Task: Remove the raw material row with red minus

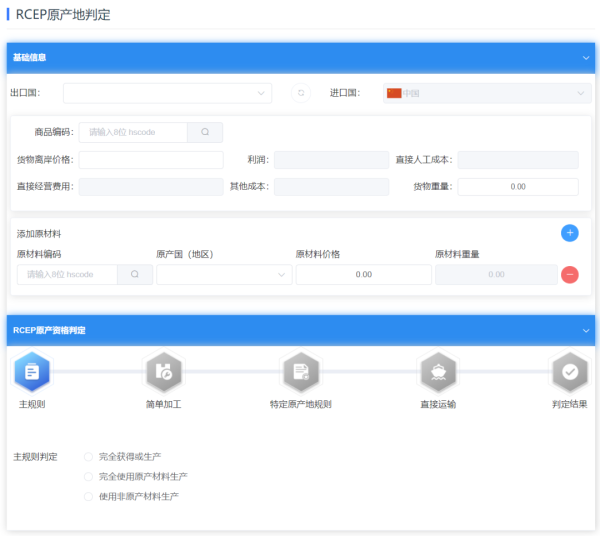Action: 570,274
